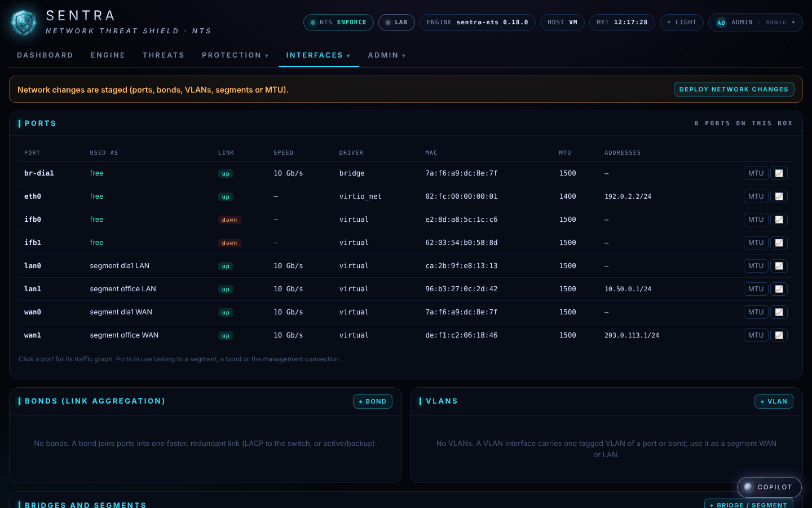The image size is (812, 508).
Task: Open traffic graph icon for eth0
Action: 779,196
